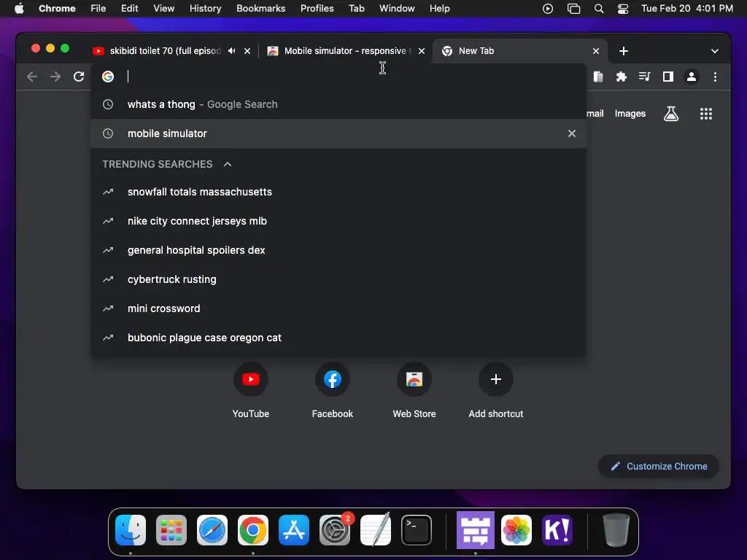Screen dimensions: 747x560
Task: Open Chrome three-dot menu
Action: coord(715,77)
